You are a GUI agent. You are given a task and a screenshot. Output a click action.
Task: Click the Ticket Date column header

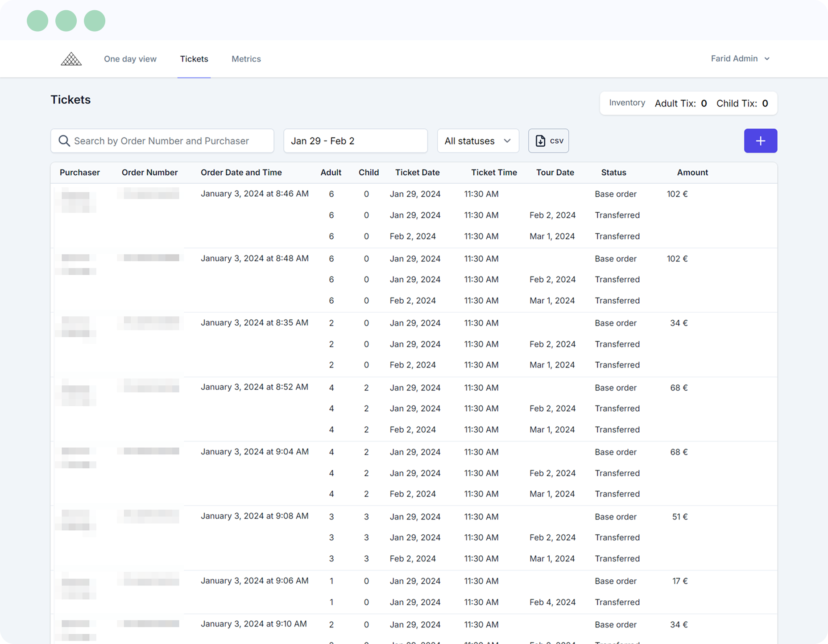click(x=418, y=173)
